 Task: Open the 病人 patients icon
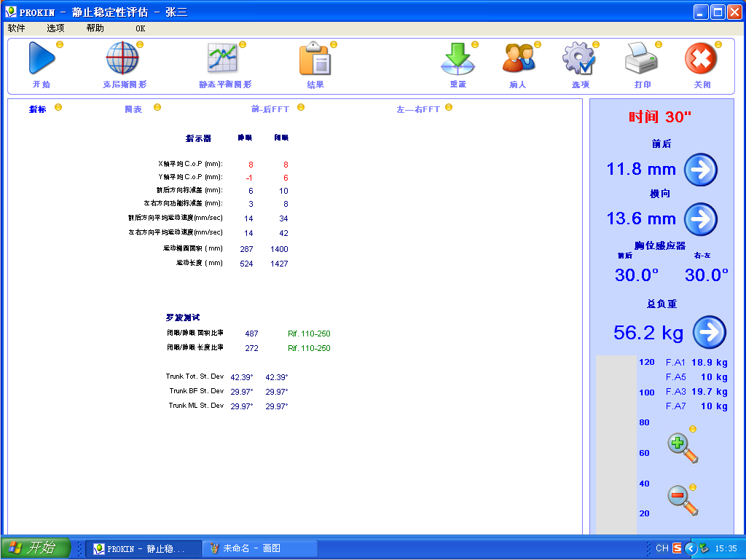pos(518,59)
